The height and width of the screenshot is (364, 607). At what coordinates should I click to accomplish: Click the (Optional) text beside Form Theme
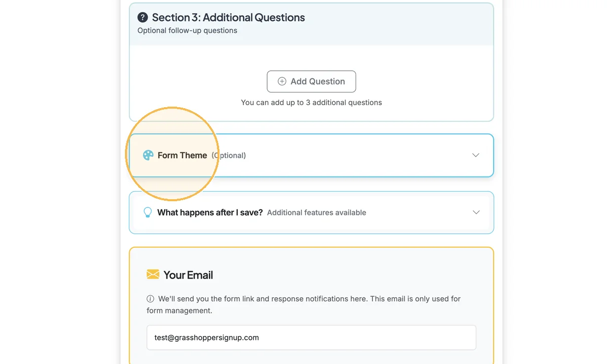point(229,155)
